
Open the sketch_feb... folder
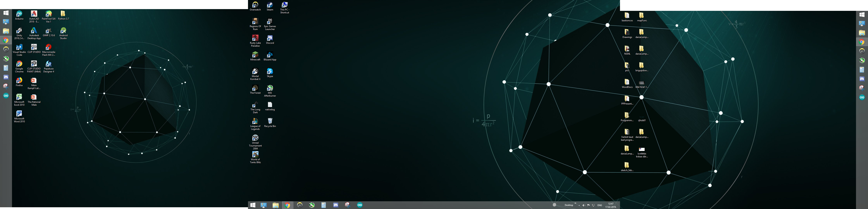[627, 167]
